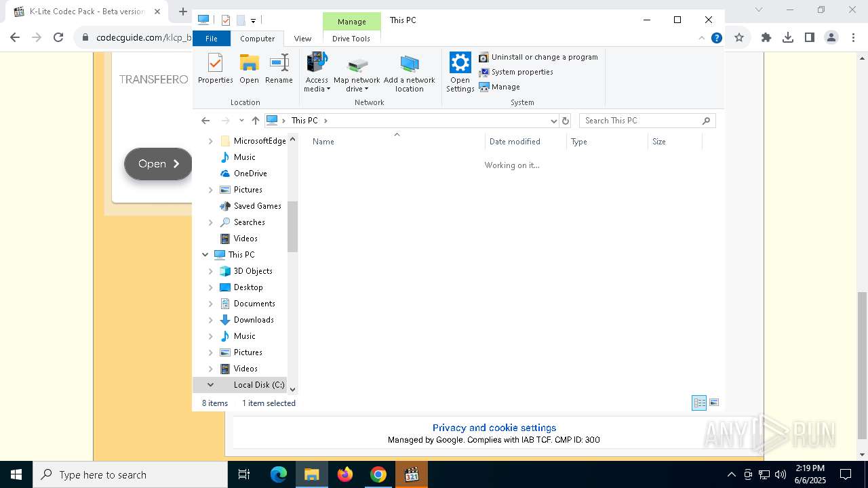The image size is (868, 488).
Task: Click Media Player Classic taskbar icon
Action: (x=412, y=474)
